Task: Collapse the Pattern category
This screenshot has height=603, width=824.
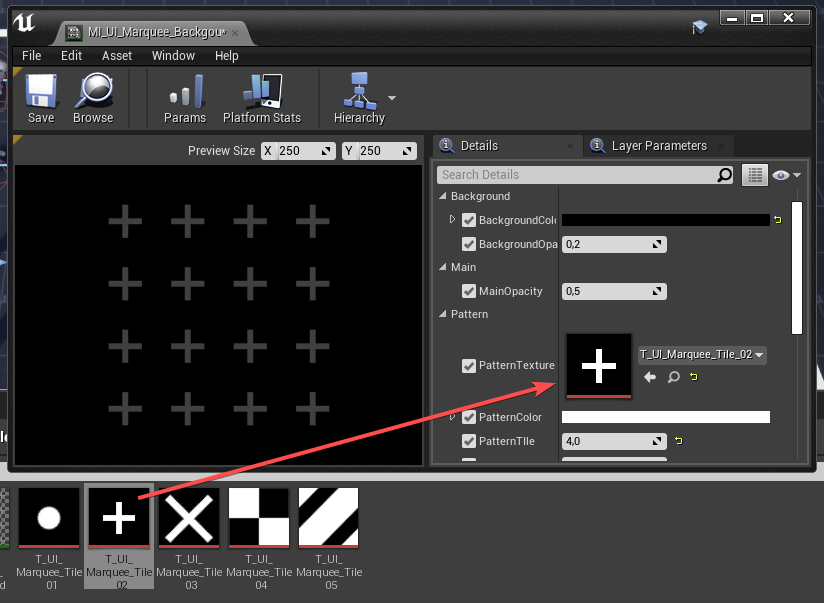Action: point(442,313)
